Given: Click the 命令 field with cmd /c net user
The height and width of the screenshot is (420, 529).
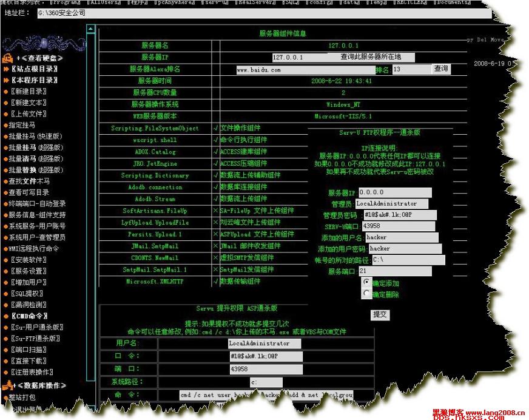Looking at the screenshot, I should click(266, 395).
